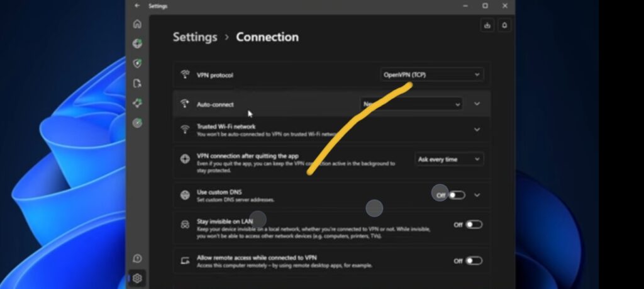
Task: Expand the Use custom DNS chevron
Action: pyautogui.click(x=477, y=195)
